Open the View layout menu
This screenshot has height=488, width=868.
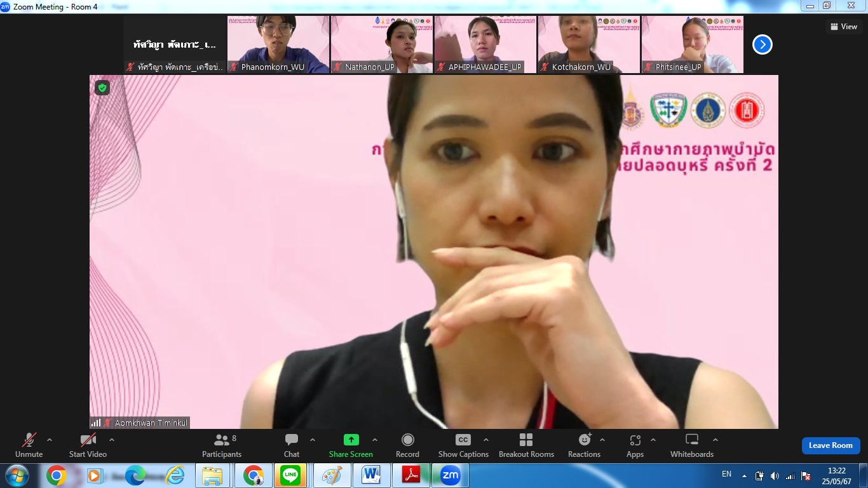(843, 27)
